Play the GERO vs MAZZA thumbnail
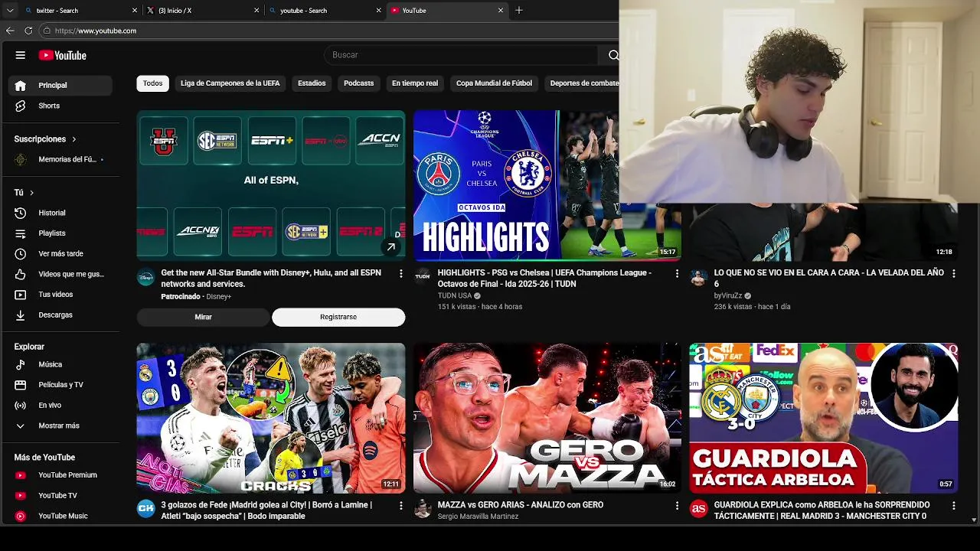The height and width of the screenshot is (551, 980). point(547,418)
